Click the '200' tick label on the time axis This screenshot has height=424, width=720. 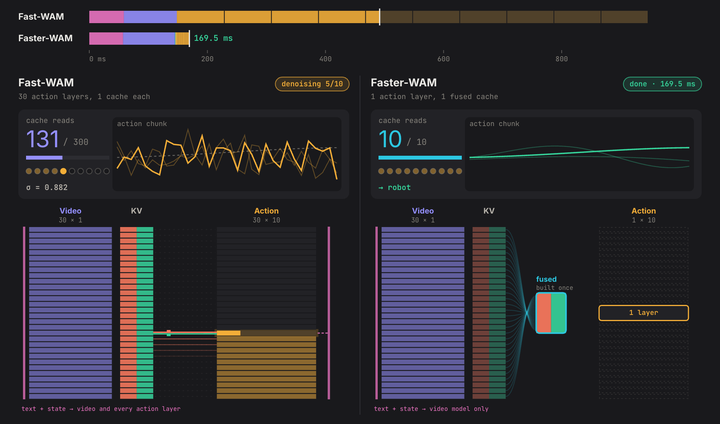pyautogui.click(x=207, y=59)
